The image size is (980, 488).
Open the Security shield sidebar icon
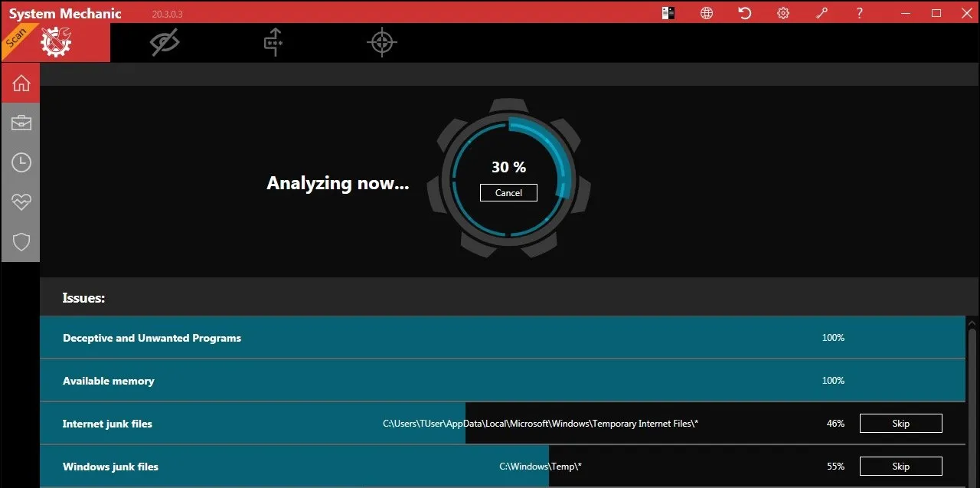pyautogui.click(x=21, y=242)
